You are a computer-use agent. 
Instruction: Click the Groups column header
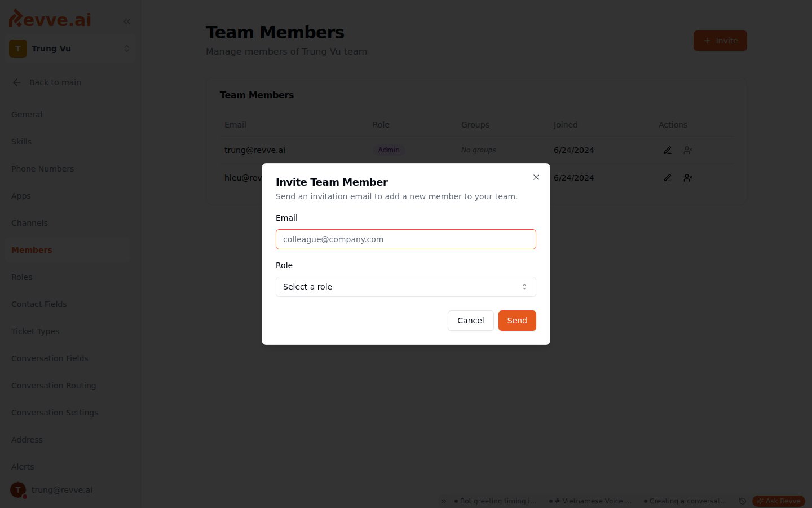(x=475, y=125)
